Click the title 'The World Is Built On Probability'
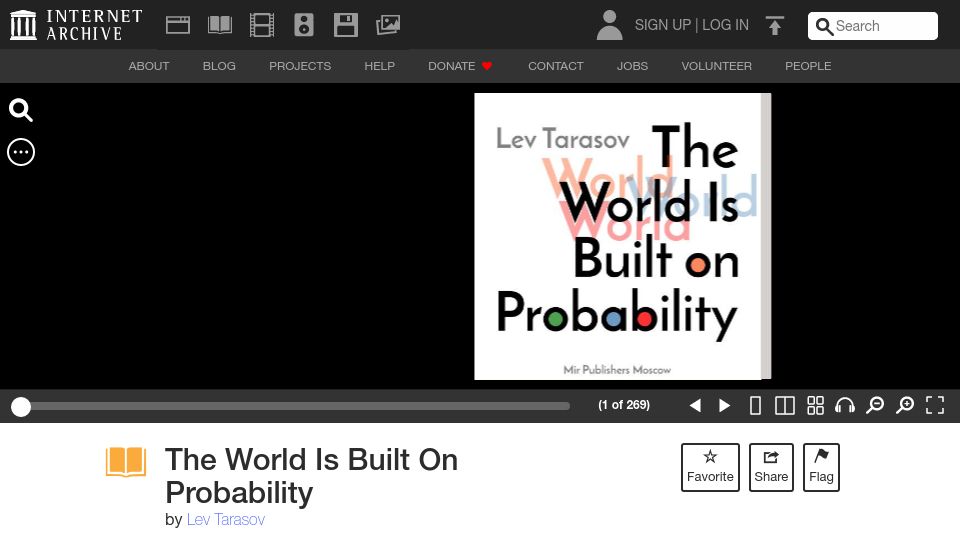The image size is (960, 540). (312, 476)
